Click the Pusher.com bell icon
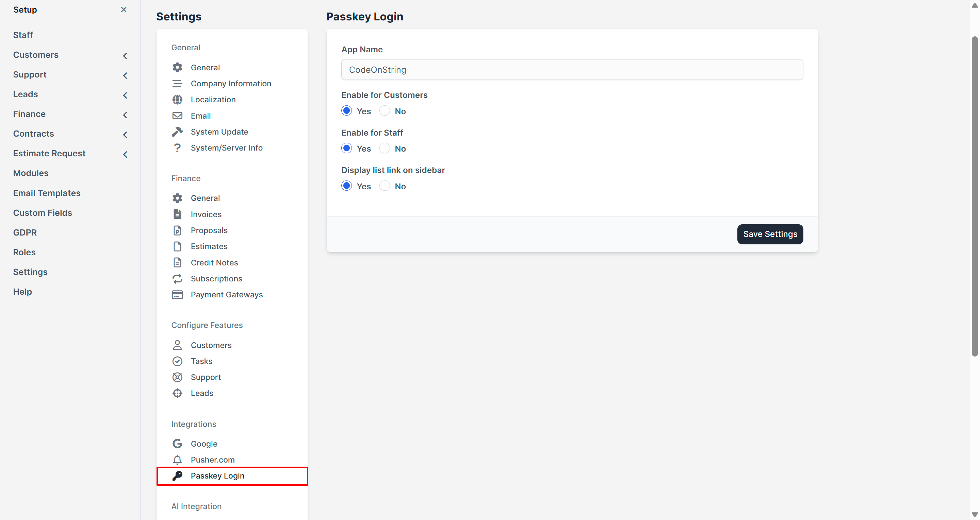This screenshot has height=520, width=980. pyautogui.click(x=177, y=460)
